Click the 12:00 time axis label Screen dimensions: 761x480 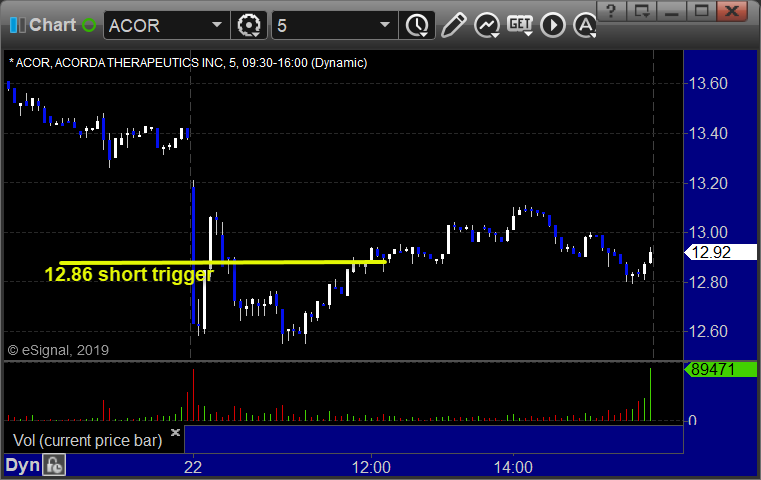(371, 467)
